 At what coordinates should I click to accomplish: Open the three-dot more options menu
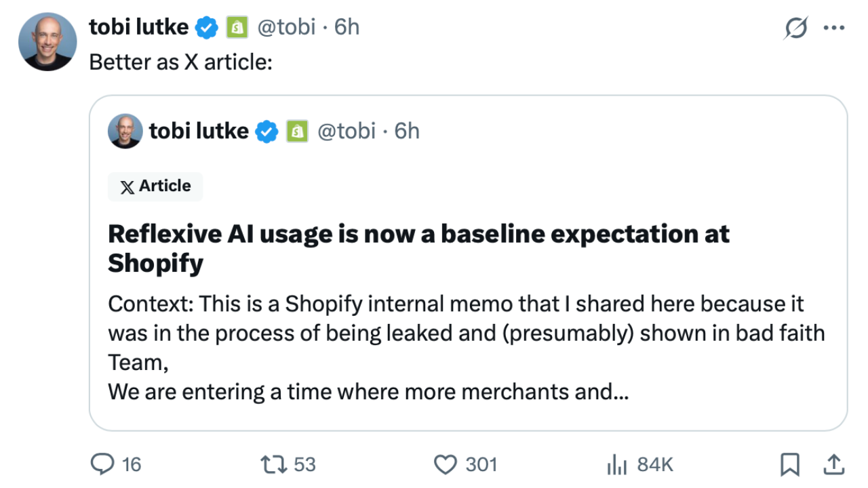tap(833, 28)
